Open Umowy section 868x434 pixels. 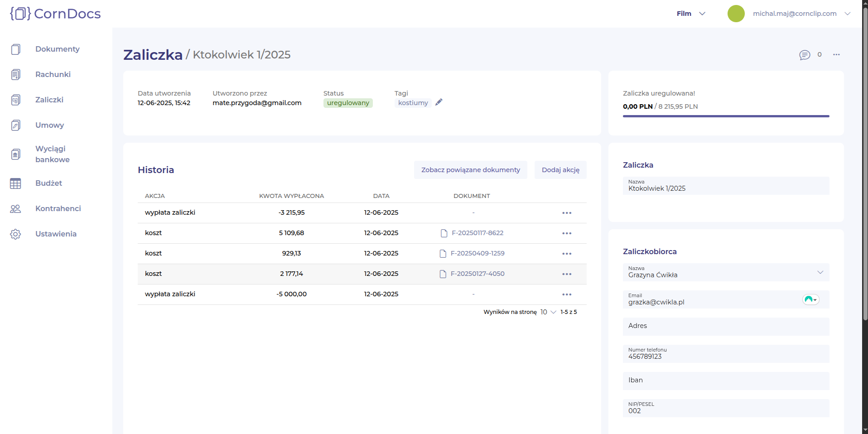click(50, 125)
